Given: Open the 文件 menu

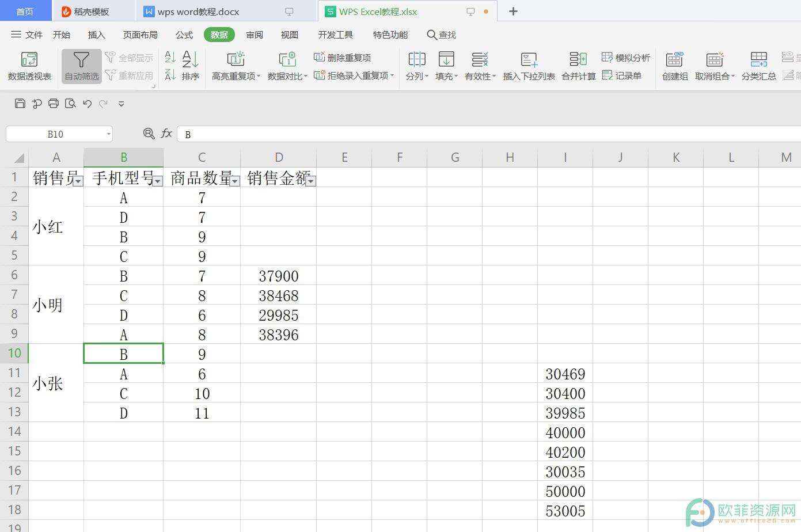Looking at the screenshot, I should pos(27,35).
